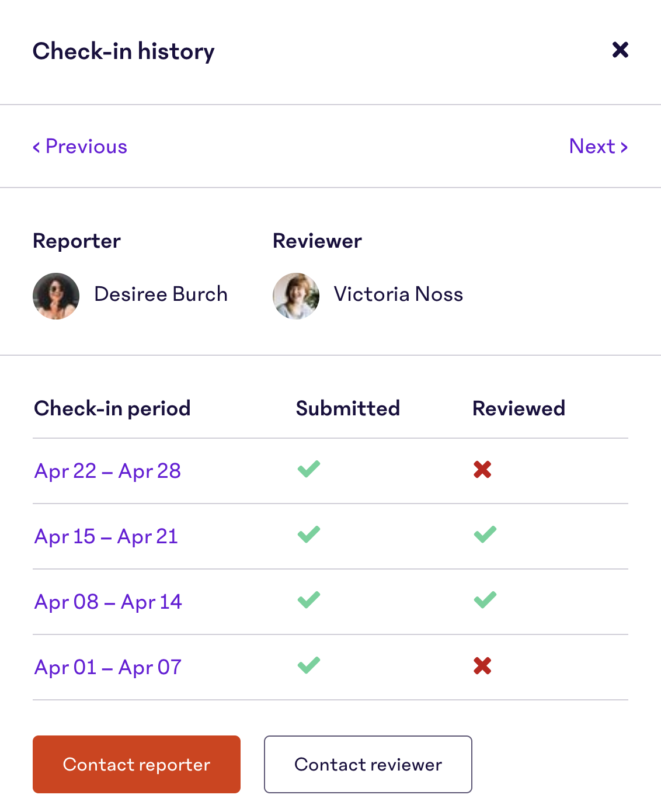Navigate to the Previous page of check-ins
Viewport: 661px width, 812px height.
[79, 147]
